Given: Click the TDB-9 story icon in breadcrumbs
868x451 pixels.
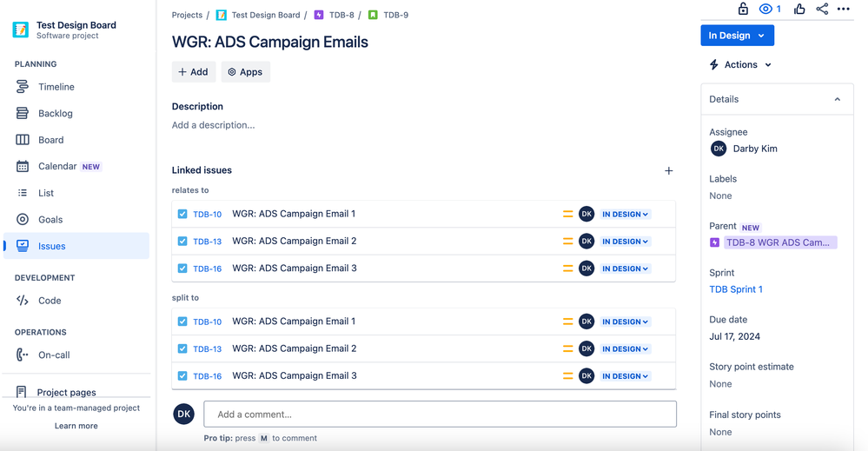Looking at the screenshot, I should (x=373, y=15).
